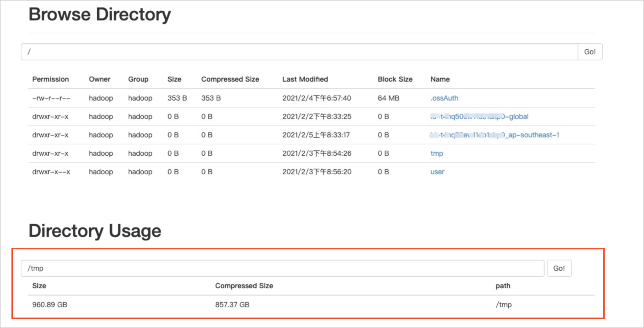Click Go! button next to Browse Directory path
The width and height of the screenshot is (644, 328).
(590, 52)
